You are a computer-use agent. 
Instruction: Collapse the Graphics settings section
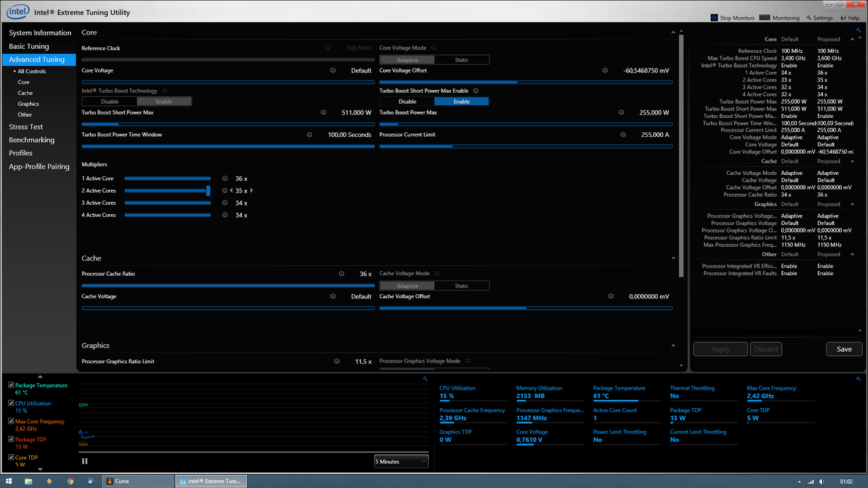coord(673,346)
